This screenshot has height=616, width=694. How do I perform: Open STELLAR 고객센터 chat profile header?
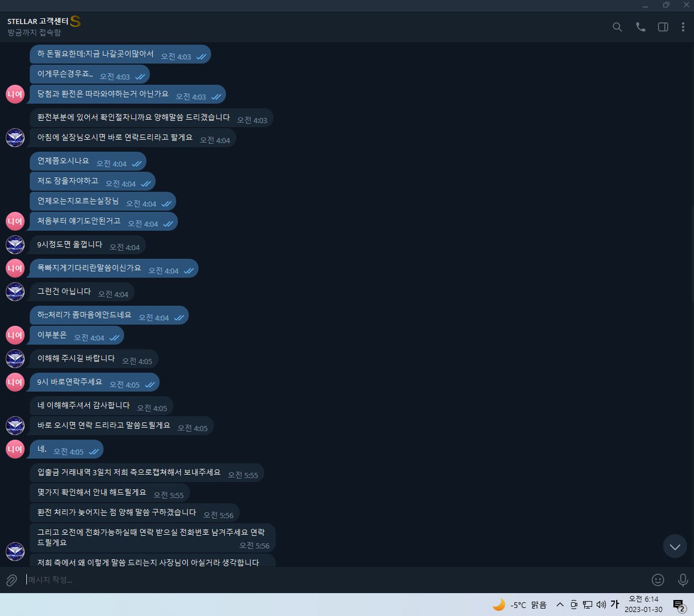pos(44,26)
